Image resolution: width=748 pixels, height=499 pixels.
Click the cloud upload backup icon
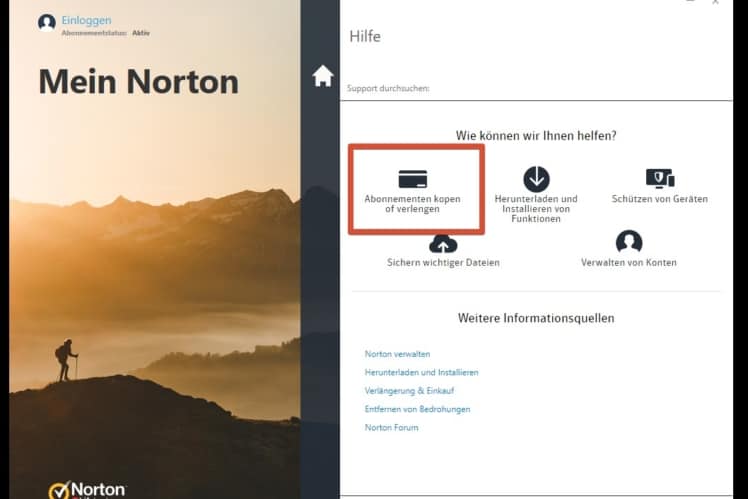tap(443, 244)
